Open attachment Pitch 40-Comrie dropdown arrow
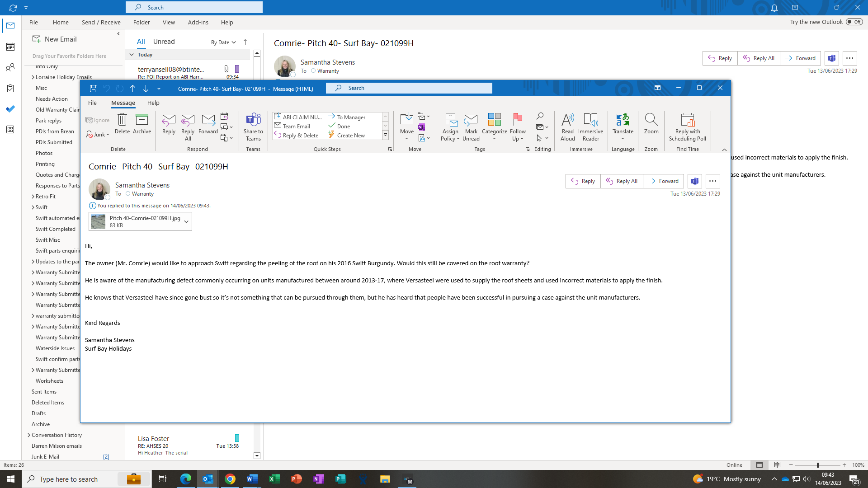The height and width of the screenshot is (488, 868). (186, 221)
